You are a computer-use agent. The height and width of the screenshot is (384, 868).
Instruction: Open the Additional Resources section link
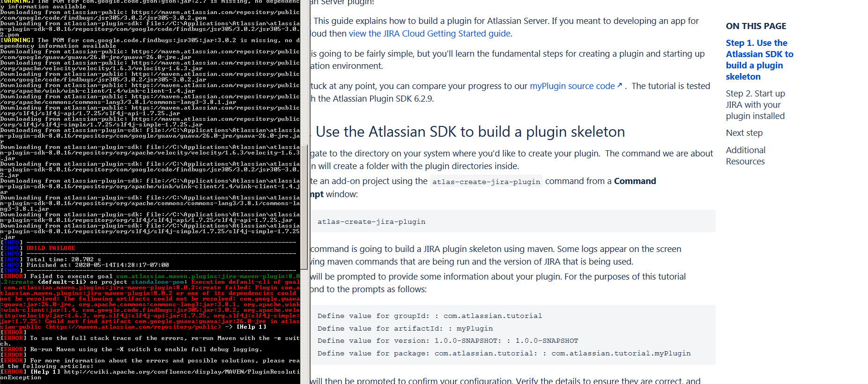[745, 155]
